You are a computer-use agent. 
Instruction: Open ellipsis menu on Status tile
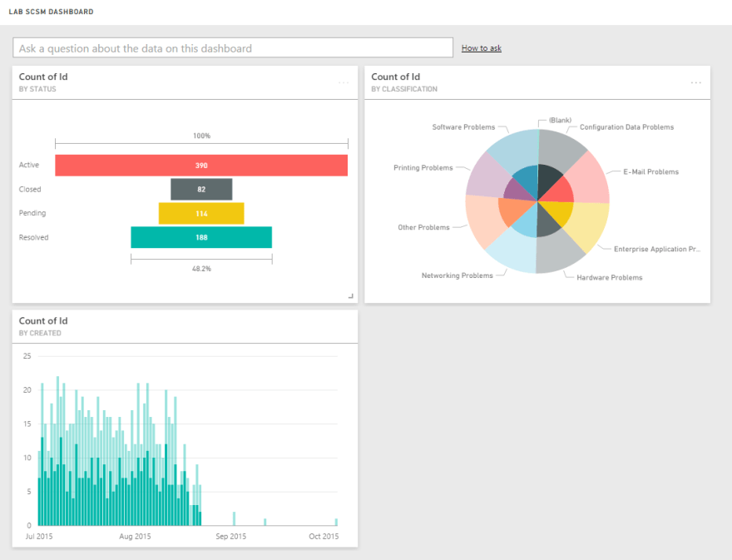click(x=344, y=82)
